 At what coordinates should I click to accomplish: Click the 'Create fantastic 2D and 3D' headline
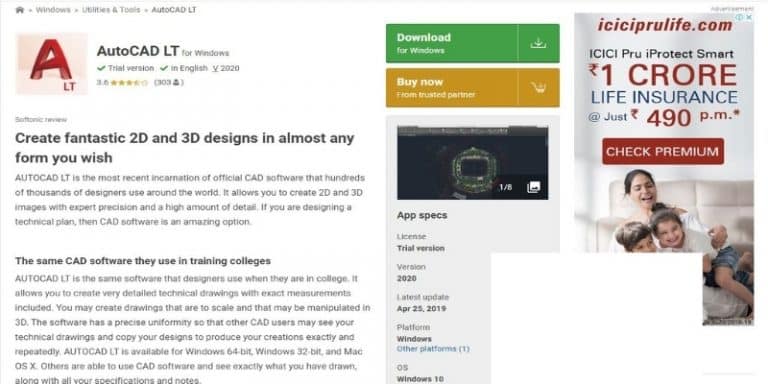[185, 148]
